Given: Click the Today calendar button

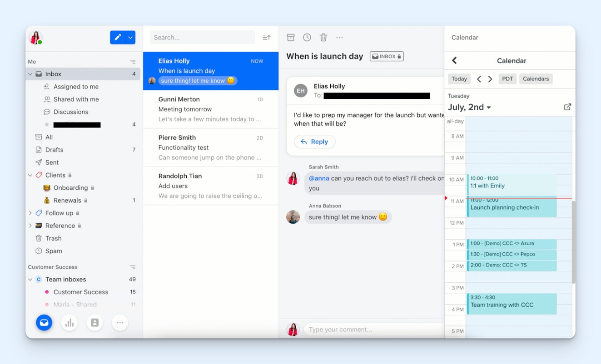Looking at the screenshot, I should 459,79.
